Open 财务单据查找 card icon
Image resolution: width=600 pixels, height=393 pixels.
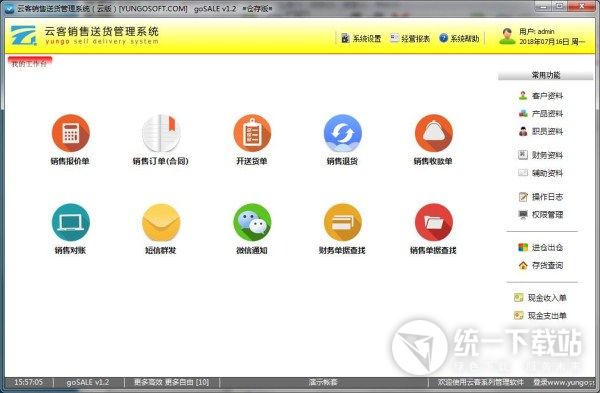pos(342,222)
